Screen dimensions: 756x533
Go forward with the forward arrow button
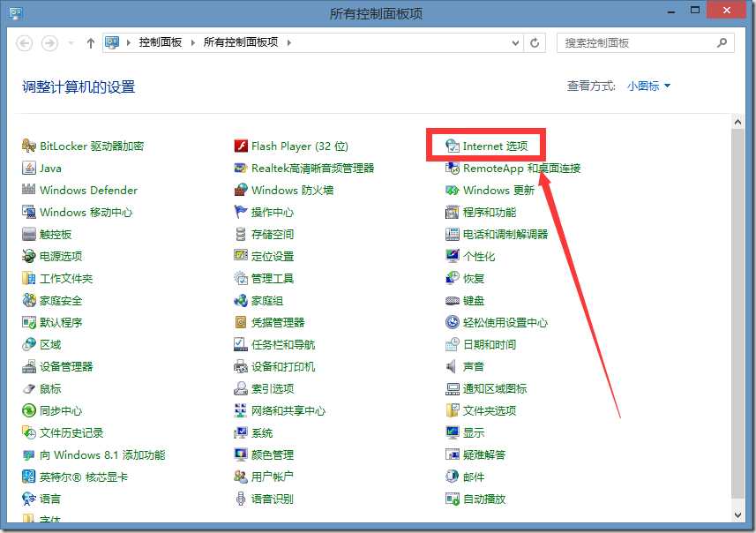(x=49, y=43)
